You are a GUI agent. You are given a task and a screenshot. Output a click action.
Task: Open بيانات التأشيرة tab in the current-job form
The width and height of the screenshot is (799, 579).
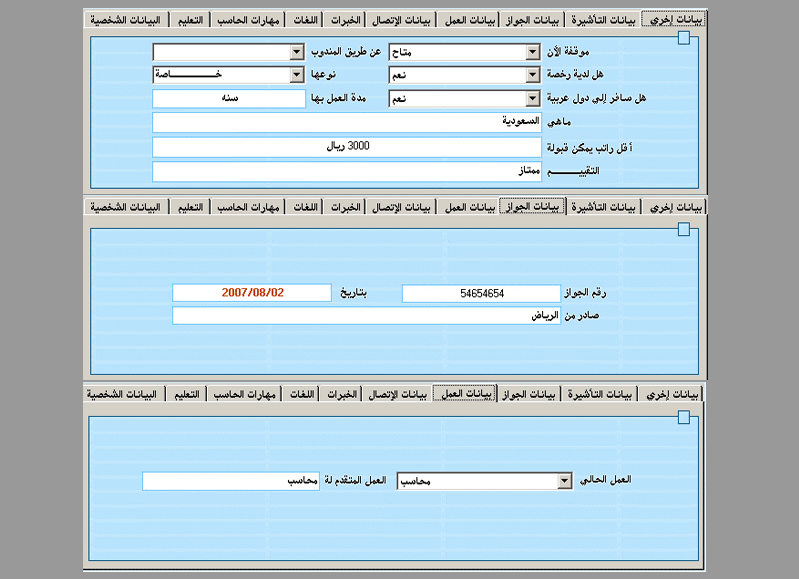pyautogui.click(x=599, y=394)
